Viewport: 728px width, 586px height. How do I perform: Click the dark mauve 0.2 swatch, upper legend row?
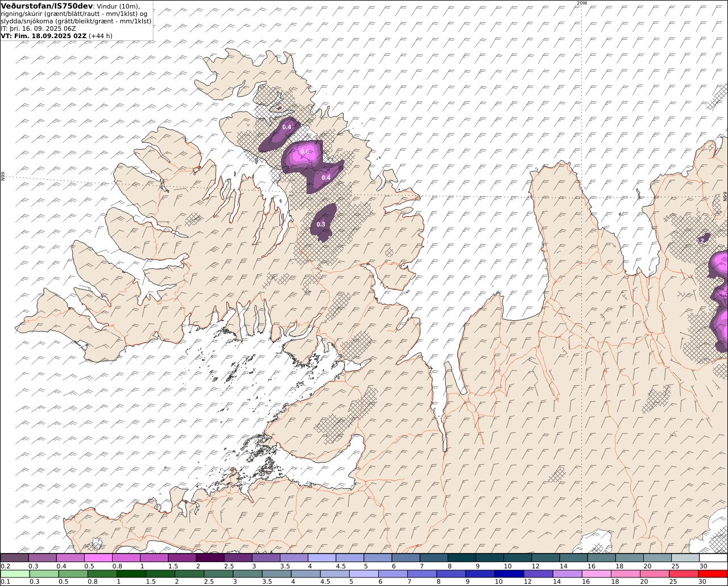pos(14,558)
